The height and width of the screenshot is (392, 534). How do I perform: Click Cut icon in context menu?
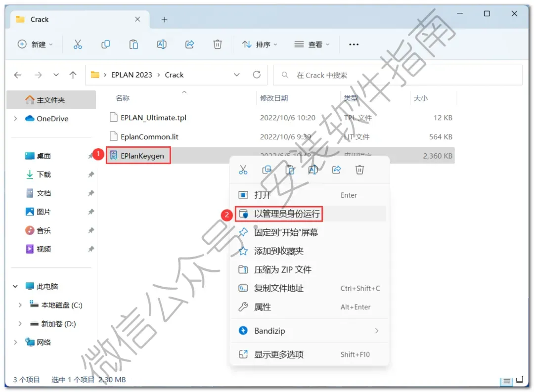click(x=243, y=170)
